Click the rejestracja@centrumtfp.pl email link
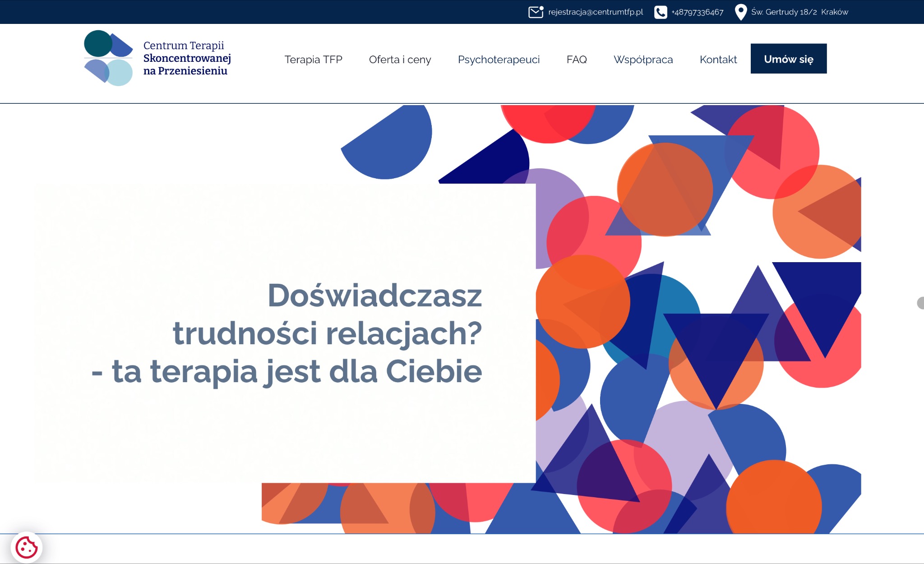Image resolution: width=924 pixels, height=564 pixels. pos(596,12)
